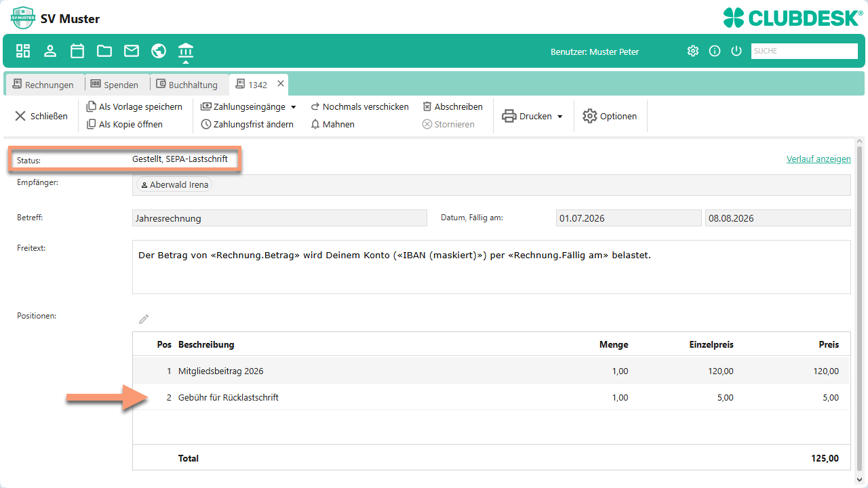Click the info circle icon

pyautogui.click(x=715, y=51)
